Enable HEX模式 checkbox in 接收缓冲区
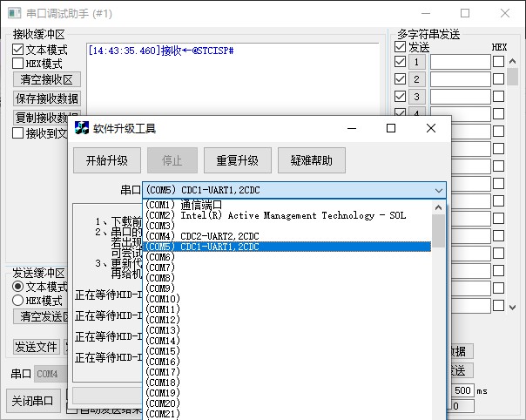 coord(17,63)
